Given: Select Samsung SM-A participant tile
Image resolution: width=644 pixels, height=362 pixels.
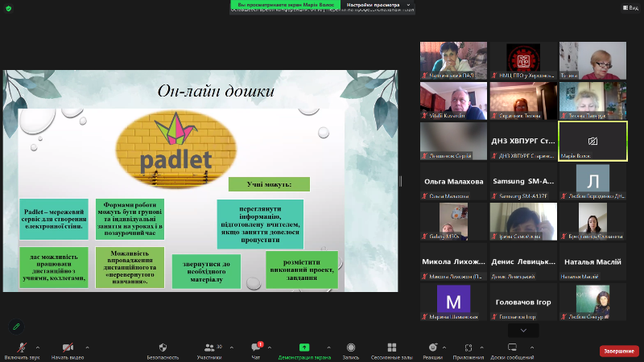Looking at the screenshot, I should (x=523, y=181).
